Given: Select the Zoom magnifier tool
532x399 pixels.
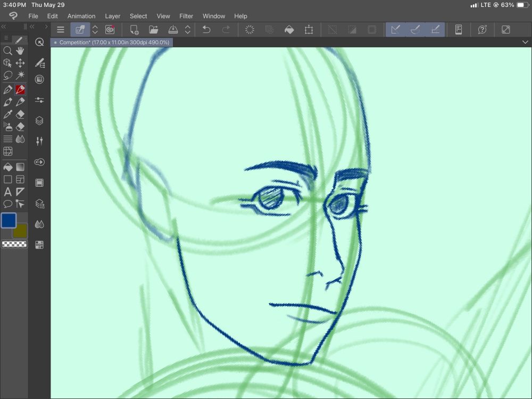Looking at the screenshot, I should coord(7,51).
